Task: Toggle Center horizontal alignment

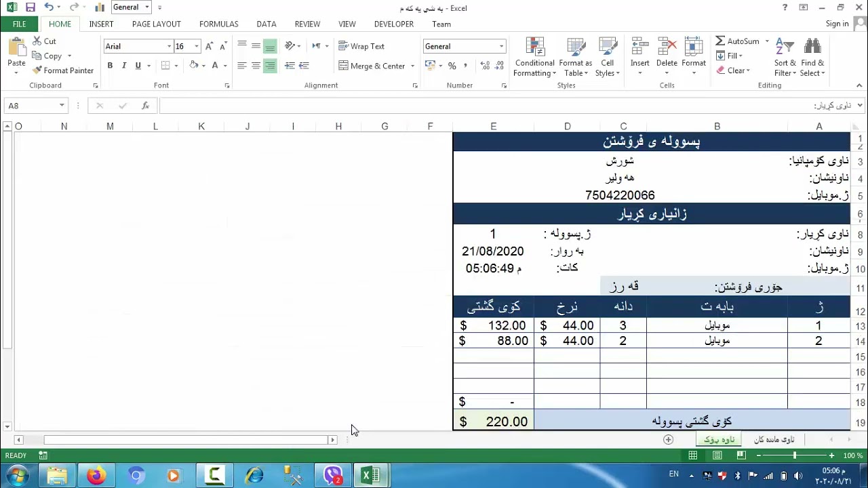Action: coord(256,66)
